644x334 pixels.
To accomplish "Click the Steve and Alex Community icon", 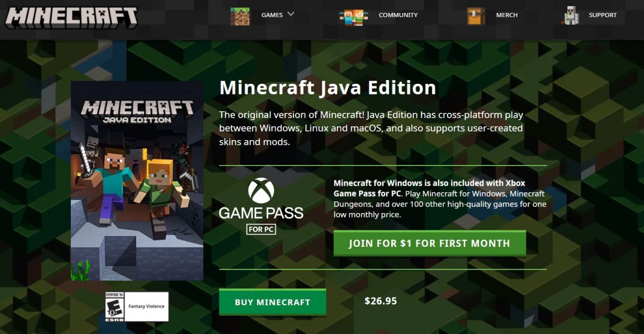I will [354, 17].
